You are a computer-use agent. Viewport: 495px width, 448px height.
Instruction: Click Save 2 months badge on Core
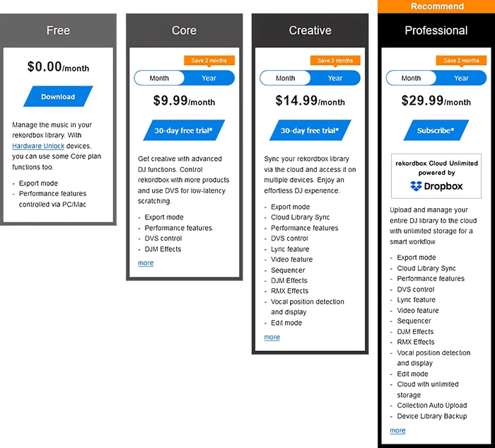[x=209, y=61]
